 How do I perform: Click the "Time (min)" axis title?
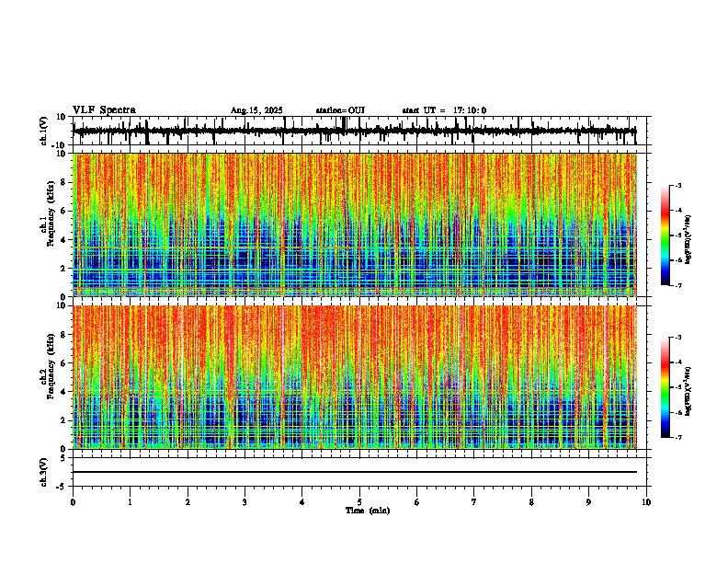click(x=368, y=511)
